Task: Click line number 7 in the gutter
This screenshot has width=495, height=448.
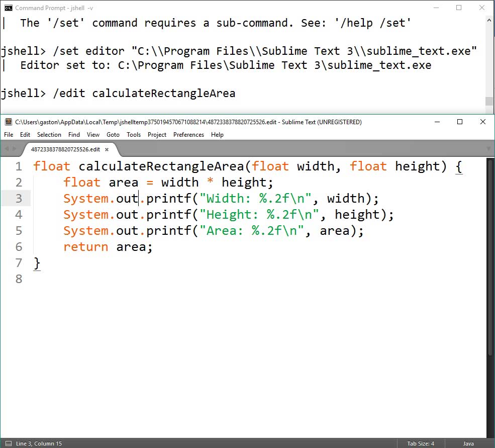Action: click(19, 263)
